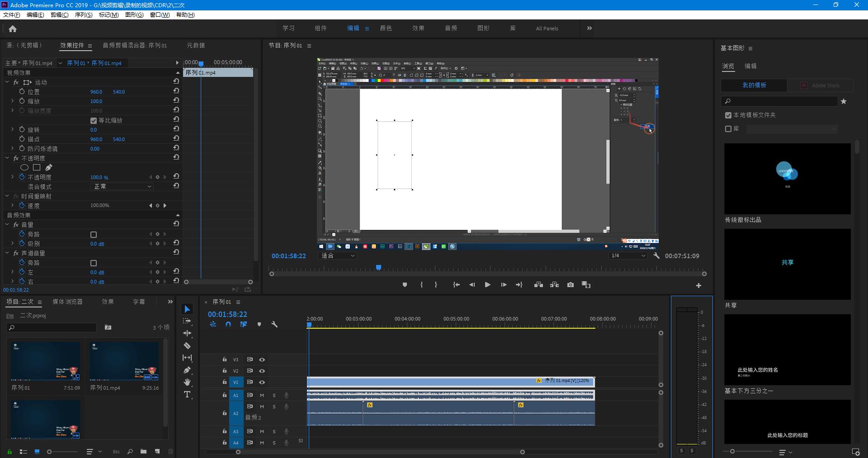This screenshot has width=868, height=458.
Task: Toggle the Library checkbox
Action: click(x=728, y=129)
